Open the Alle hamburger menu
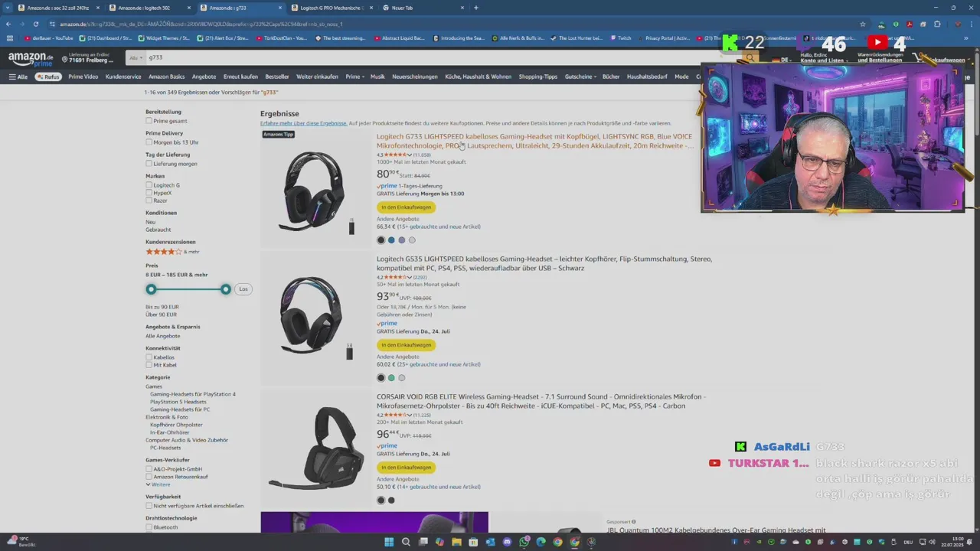Viewport: 980px width, 551px height. (18, 77)
